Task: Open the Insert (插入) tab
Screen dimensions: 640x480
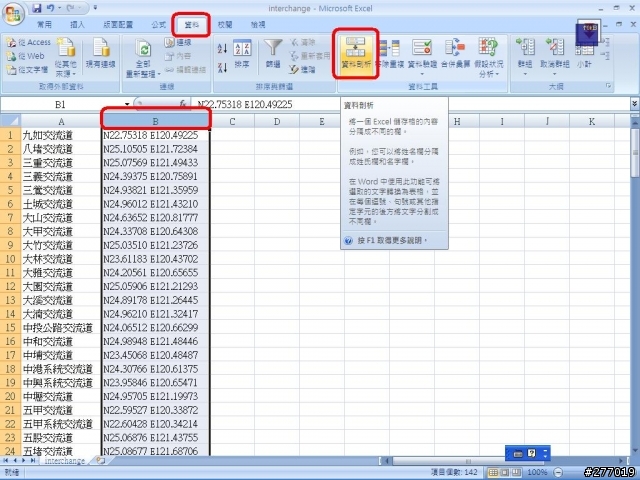Action: click(77, 25)
